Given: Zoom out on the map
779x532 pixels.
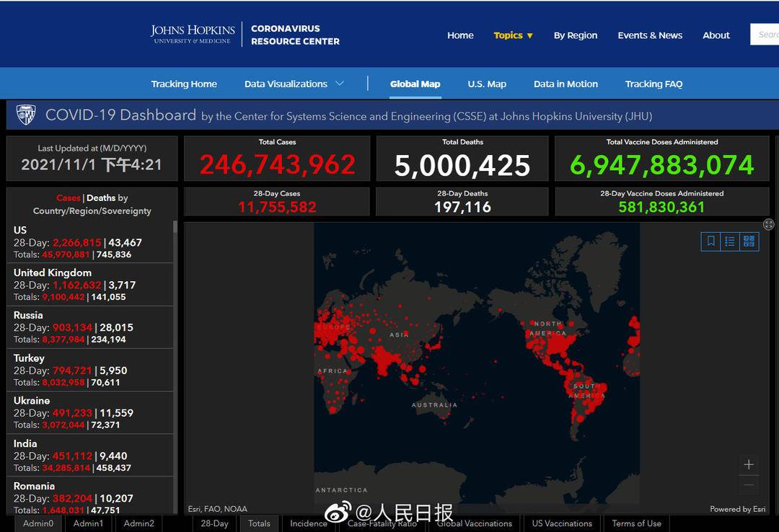Looking at the screenshot, I should 749,486.
